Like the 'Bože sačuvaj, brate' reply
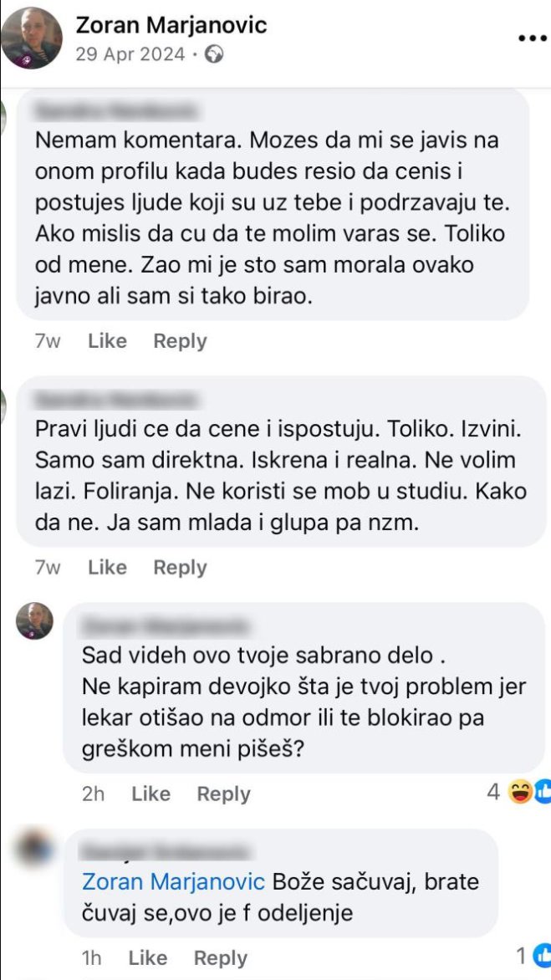The width and height of the screenshot is (551, 980). click(147, 957)
